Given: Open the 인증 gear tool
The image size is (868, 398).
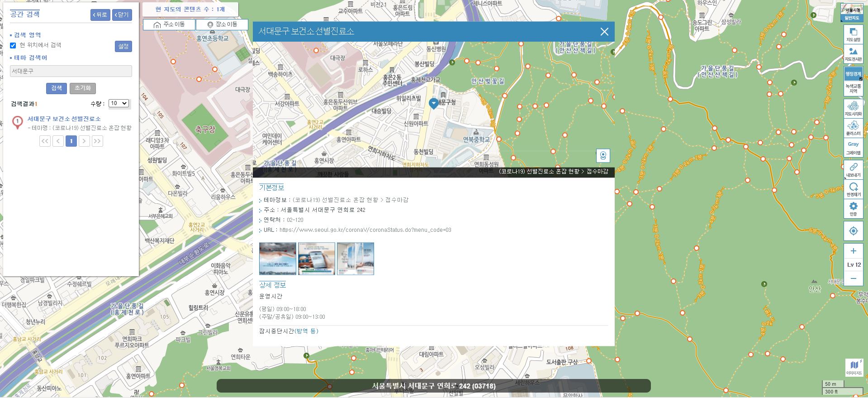Looking at the screenshot, I should point(853,209).
